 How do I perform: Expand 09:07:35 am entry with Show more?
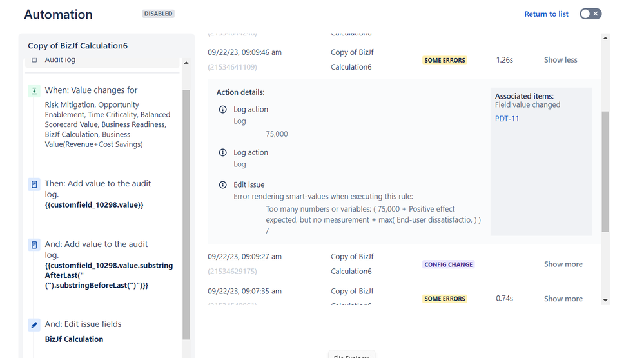tap(563, 299)
